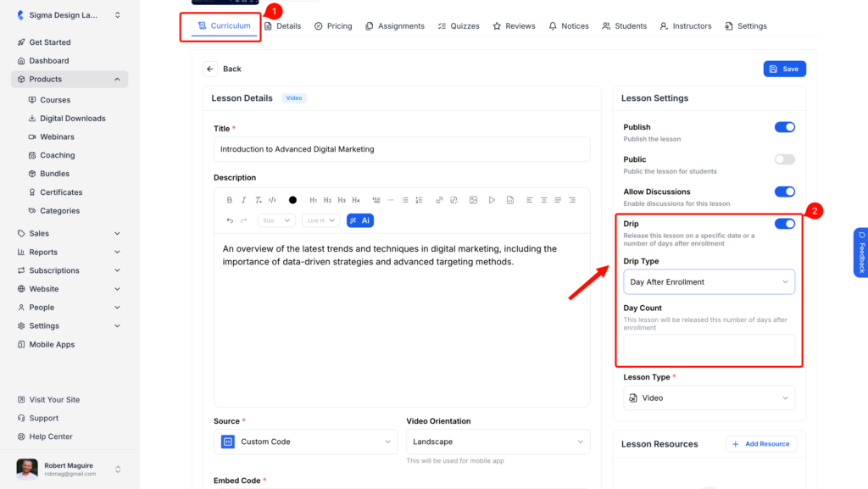
Task: Open the AI writing assistant
Action: 359,220
